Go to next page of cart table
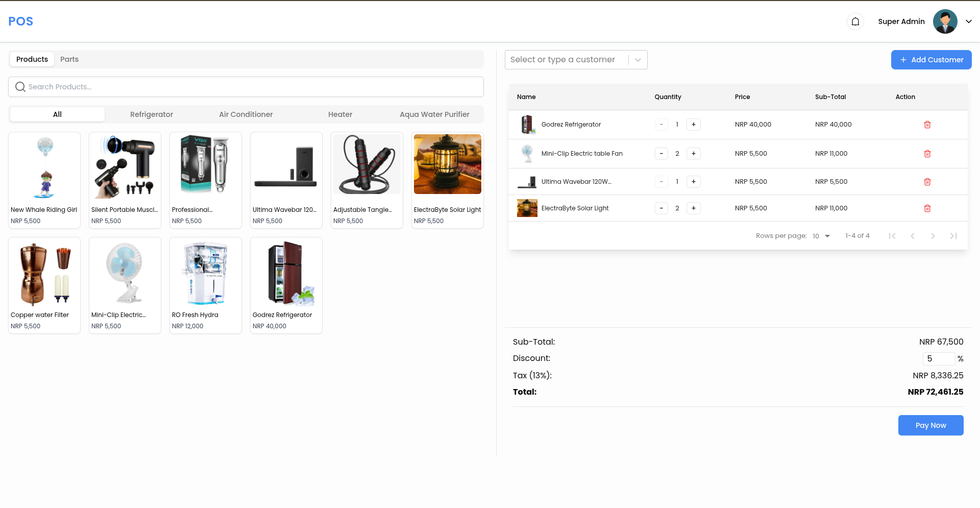 coord(933,236)
